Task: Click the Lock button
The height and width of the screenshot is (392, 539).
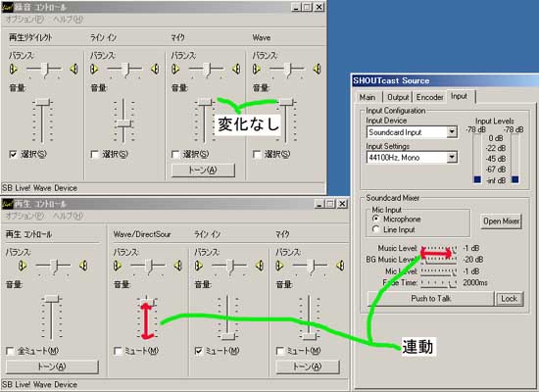Action: (509, 299)
